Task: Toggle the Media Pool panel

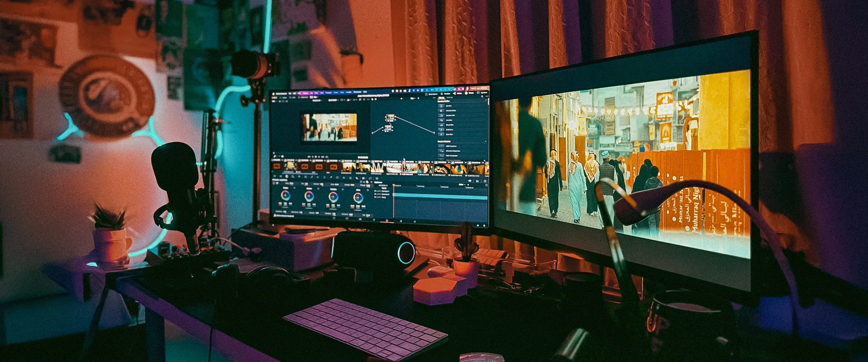Action: [x=303, y=97]
